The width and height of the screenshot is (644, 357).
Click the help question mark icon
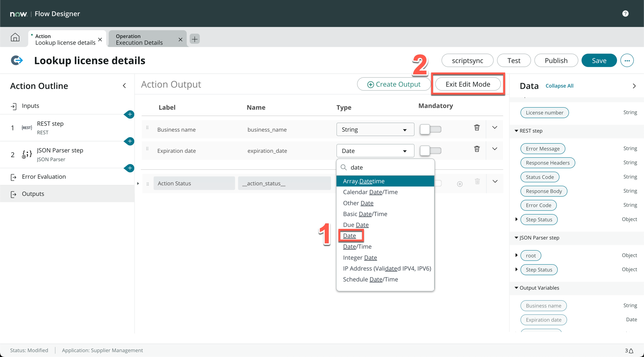tap(625, 14)
